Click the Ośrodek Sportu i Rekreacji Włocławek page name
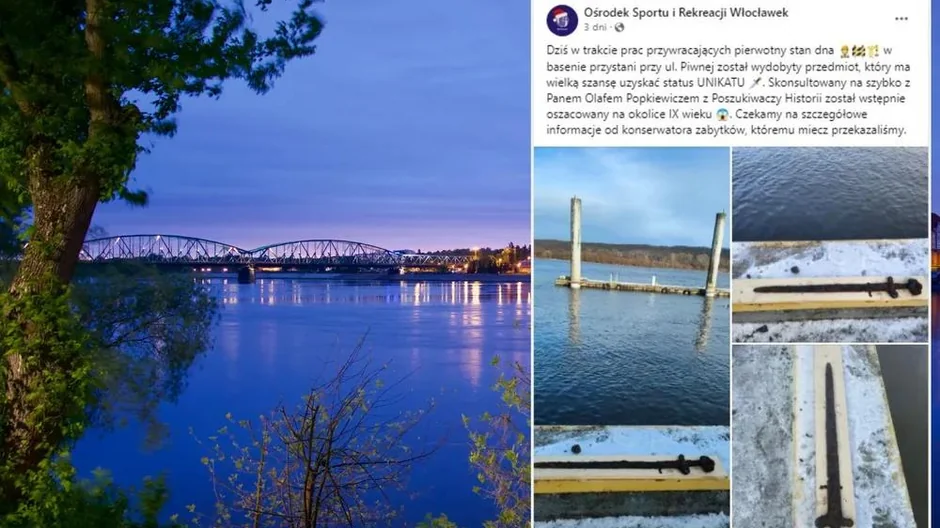The width and height of the screenshot is (940, 528). pyautogui.click(x=686, y=13)
